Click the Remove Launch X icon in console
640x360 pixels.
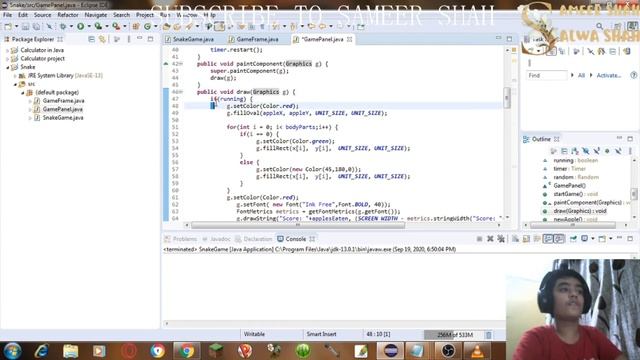click(490, 239)
